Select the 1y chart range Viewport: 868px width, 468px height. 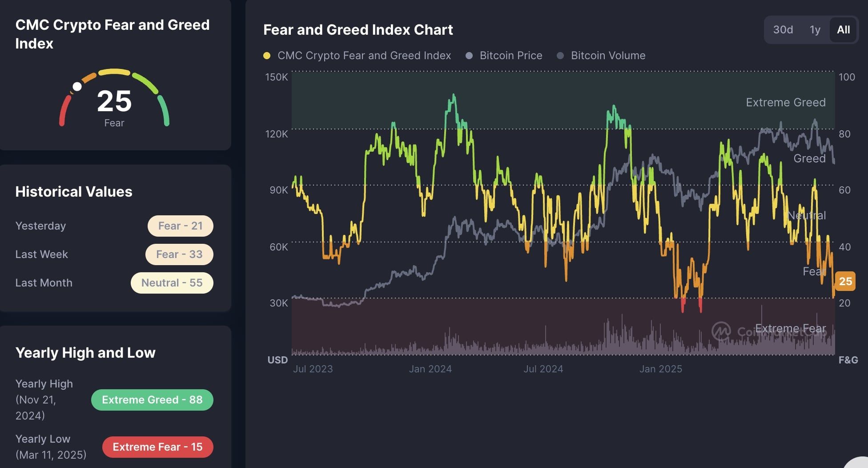815,30
